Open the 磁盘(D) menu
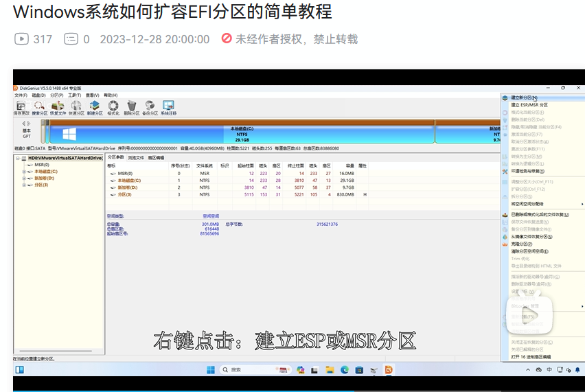The image size is (585, 392). coord(39,95)
